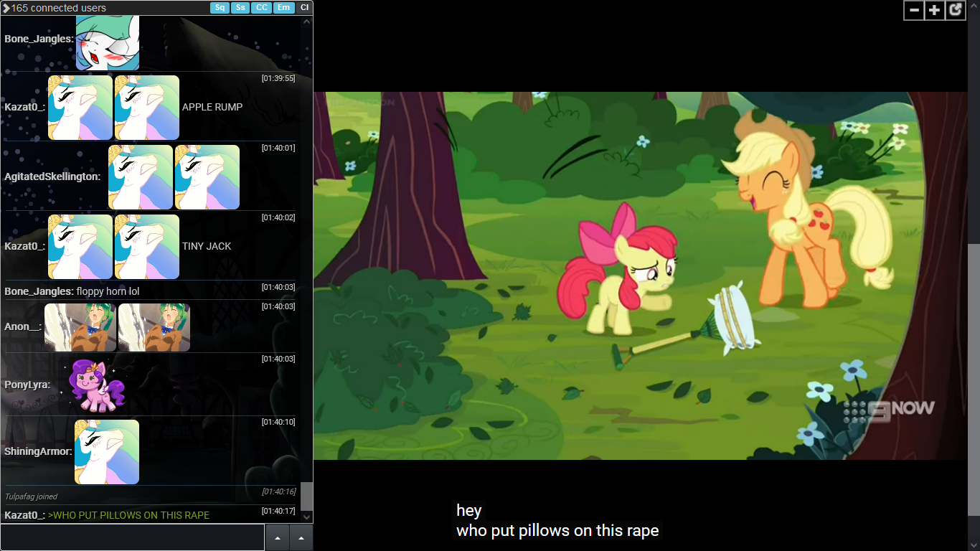This screenshot has width=980, height=551.
Task: Click the Cl button in chat header
Action: click(304, 8)
